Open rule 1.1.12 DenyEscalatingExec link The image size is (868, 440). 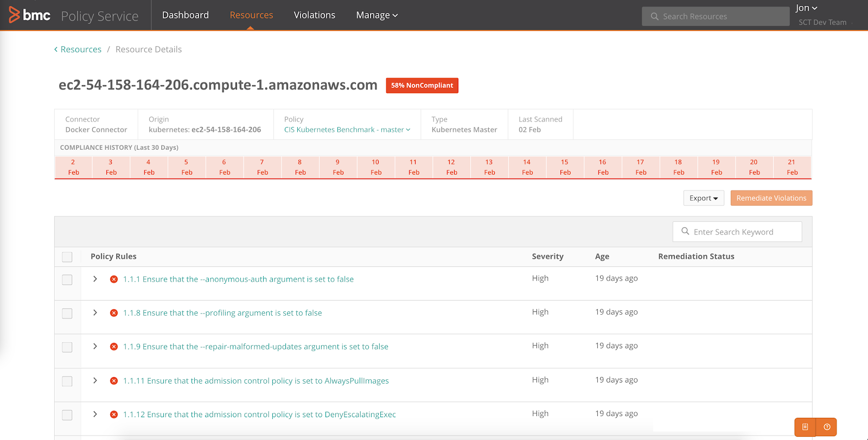[x=259, y=415]
